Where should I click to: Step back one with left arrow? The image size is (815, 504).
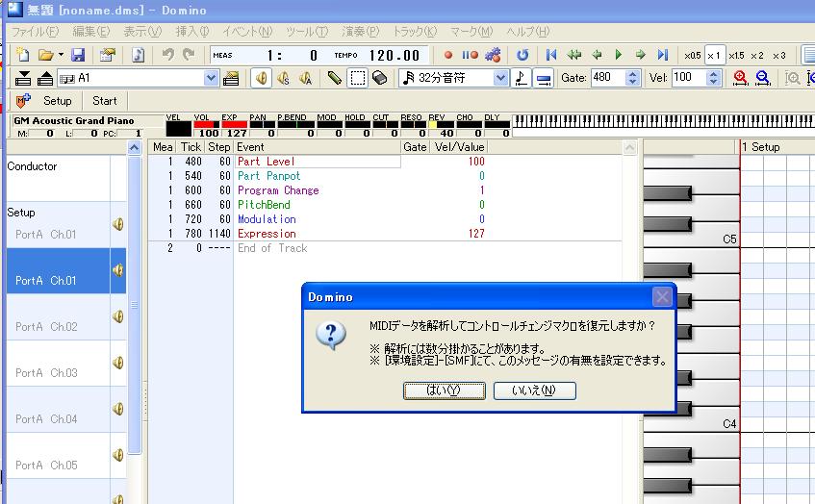(x=597, y=55)
